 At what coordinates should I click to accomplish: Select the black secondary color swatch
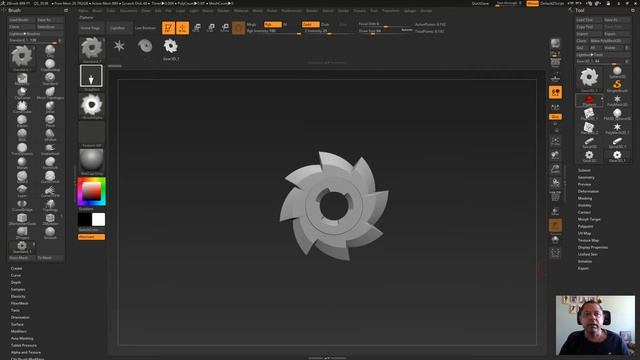pyautogui.click(x=84, y=219)
